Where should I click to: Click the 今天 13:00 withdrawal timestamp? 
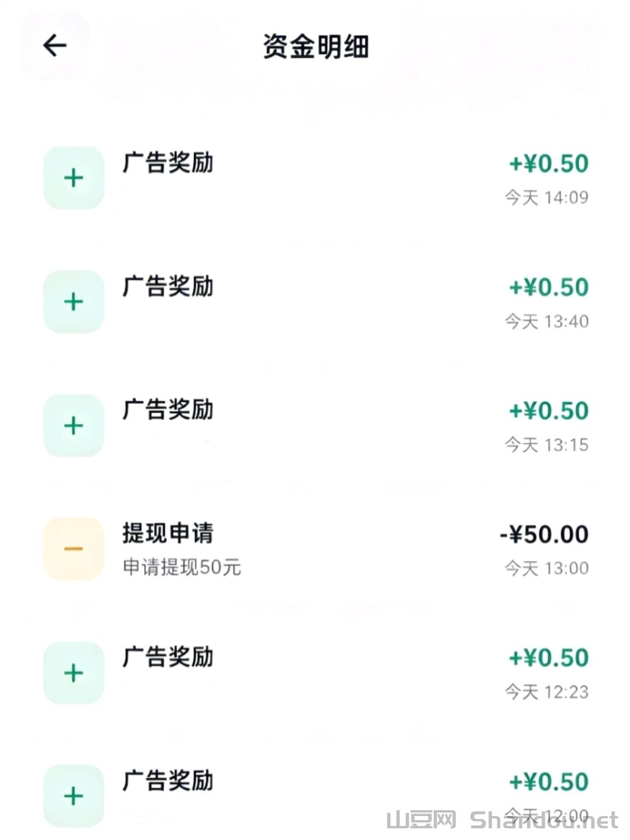[x=547, y=568]
